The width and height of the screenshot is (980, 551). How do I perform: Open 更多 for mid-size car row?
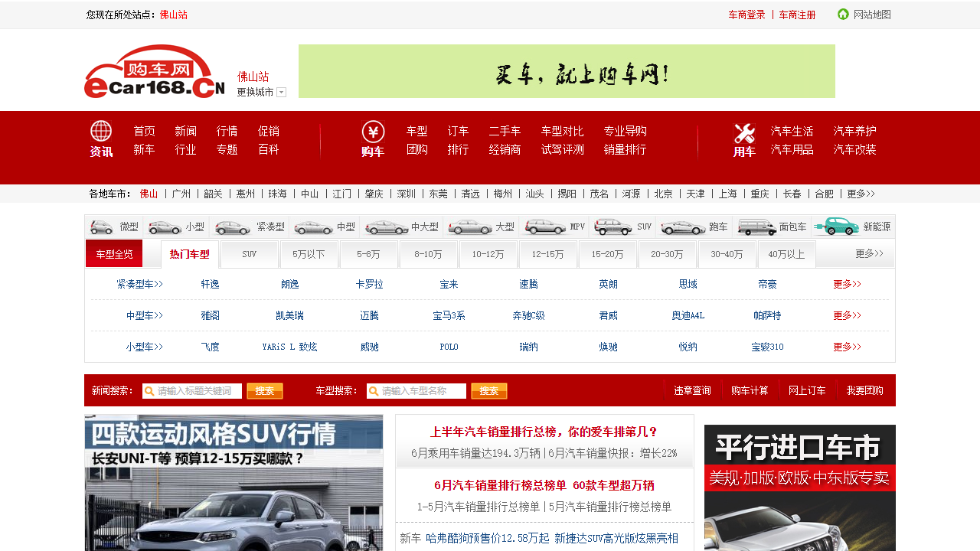tap(847, 315)
